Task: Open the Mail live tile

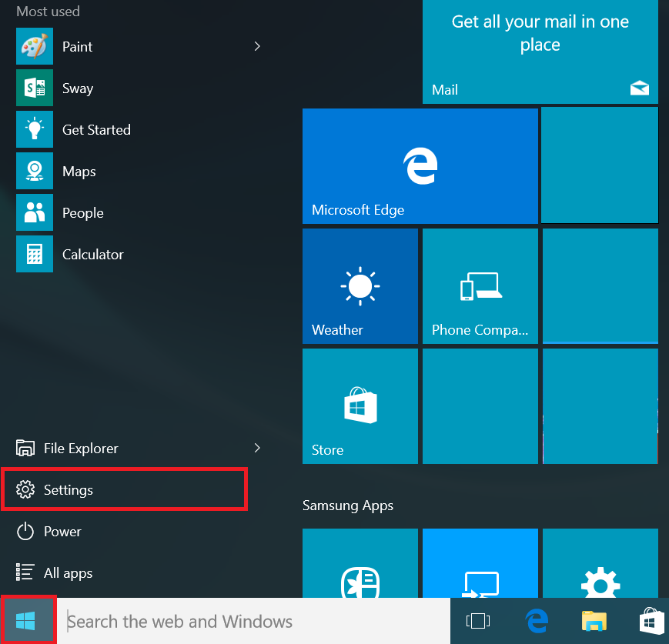Action: (540, 52)
